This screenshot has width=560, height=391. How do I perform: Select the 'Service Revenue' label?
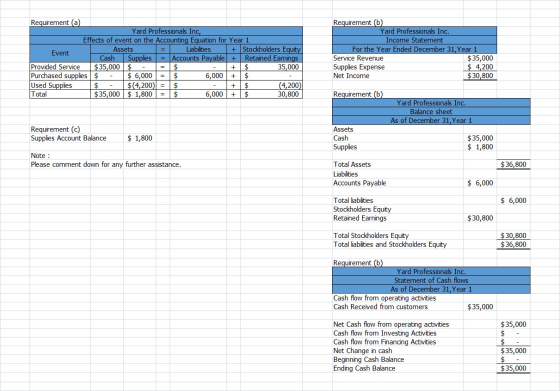(358, 58)
